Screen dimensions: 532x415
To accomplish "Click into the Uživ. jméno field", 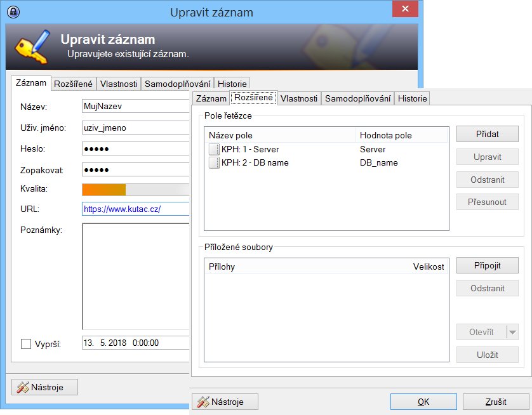I will [x=136, y=128].
